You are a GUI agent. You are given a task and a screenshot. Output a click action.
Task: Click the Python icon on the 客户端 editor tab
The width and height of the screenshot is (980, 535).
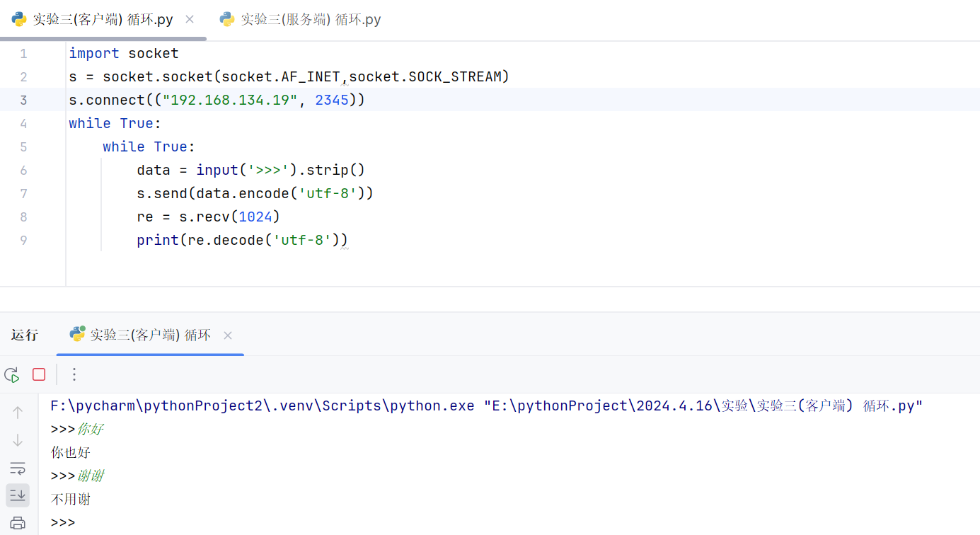coord(19,19)
